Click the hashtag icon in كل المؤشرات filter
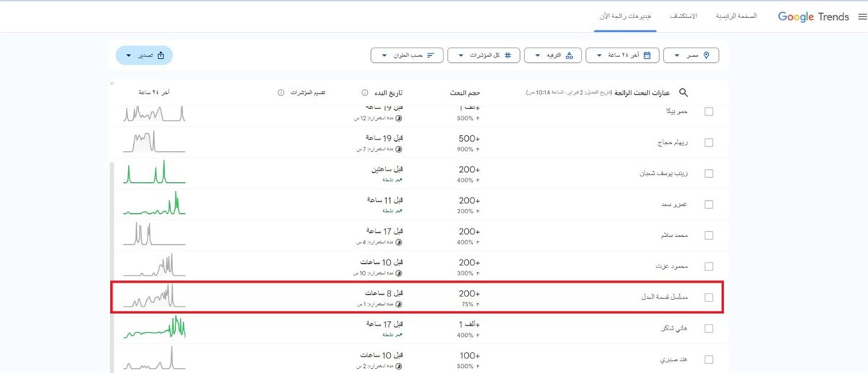The image size is (868, 373). (x=508, y=55)
